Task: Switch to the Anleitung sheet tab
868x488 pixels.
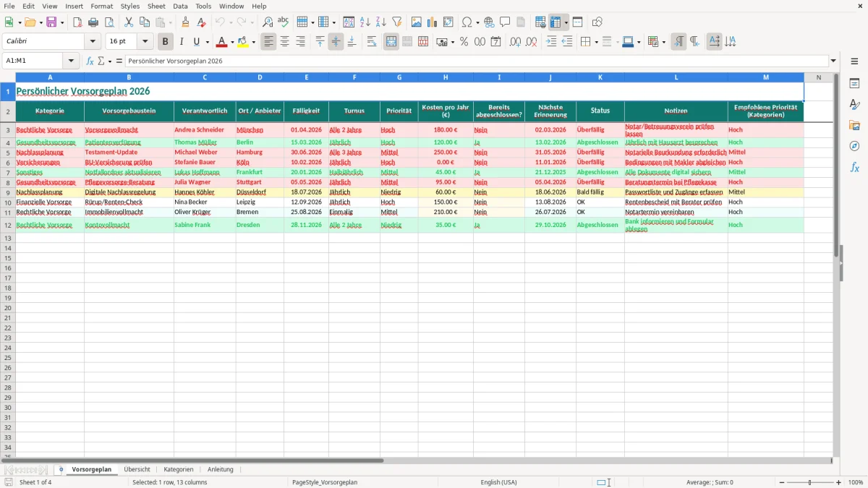Action: tap(221, 469)
